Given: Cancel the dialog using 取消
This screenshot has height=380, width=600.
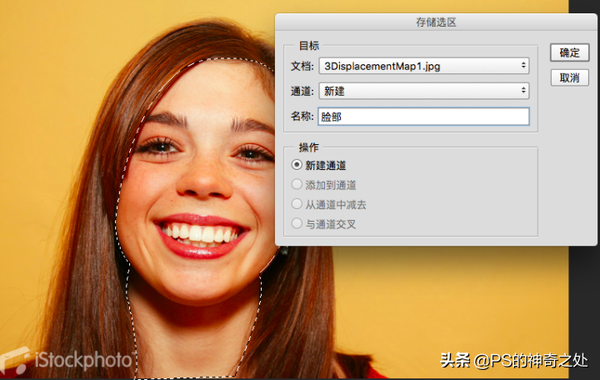Looking at the screenshot, I should [x=569, y=78].
